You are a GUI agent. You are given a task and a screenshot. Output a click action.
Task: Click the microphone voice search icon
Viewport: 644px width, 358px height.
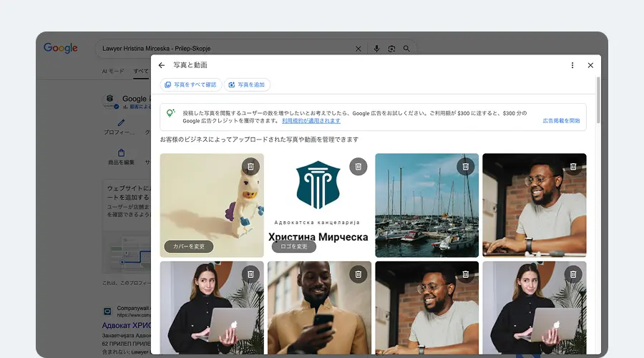tap(376, 49)
